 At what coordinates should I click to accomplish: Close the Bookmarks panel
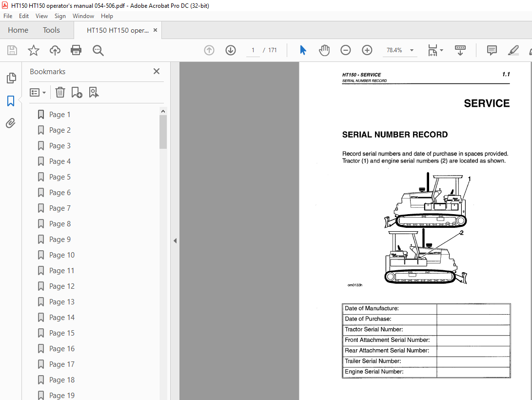click(157, 71)
